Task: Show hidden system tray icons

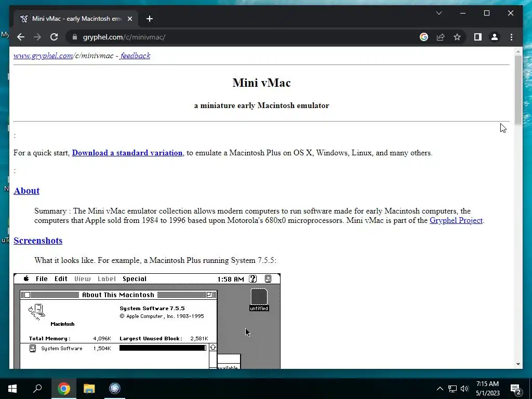Action: [440, 389]
